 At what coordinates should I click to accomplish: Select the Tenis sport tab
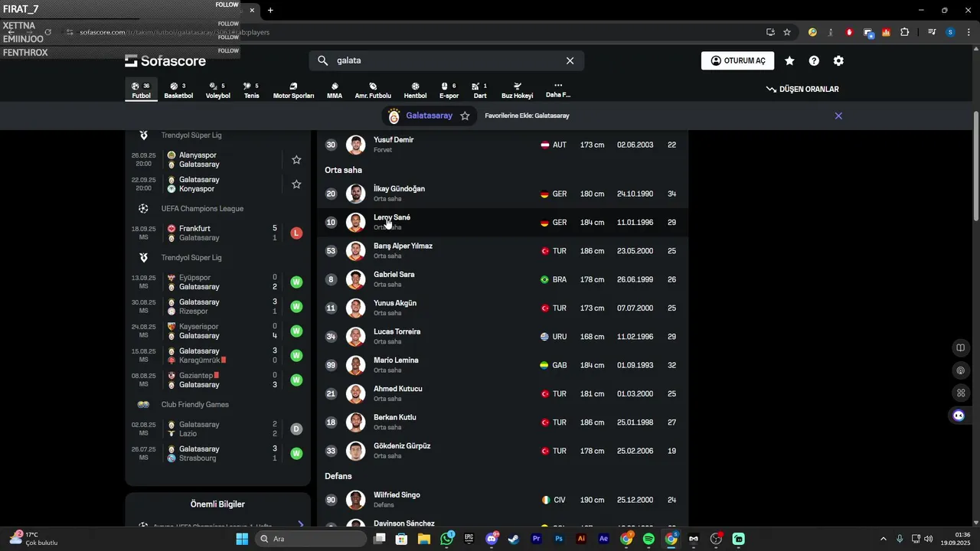[251, 90]
